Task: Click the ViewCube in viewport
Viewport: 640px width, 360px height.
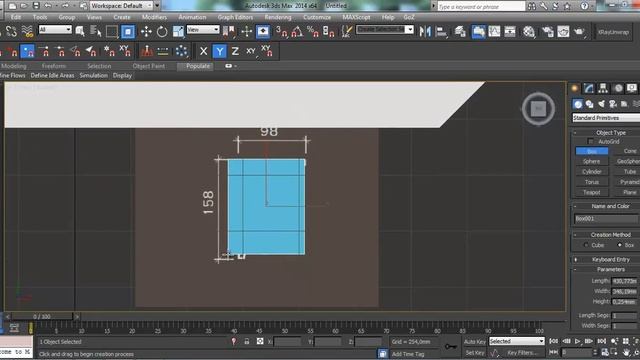Action: [538, 109]
